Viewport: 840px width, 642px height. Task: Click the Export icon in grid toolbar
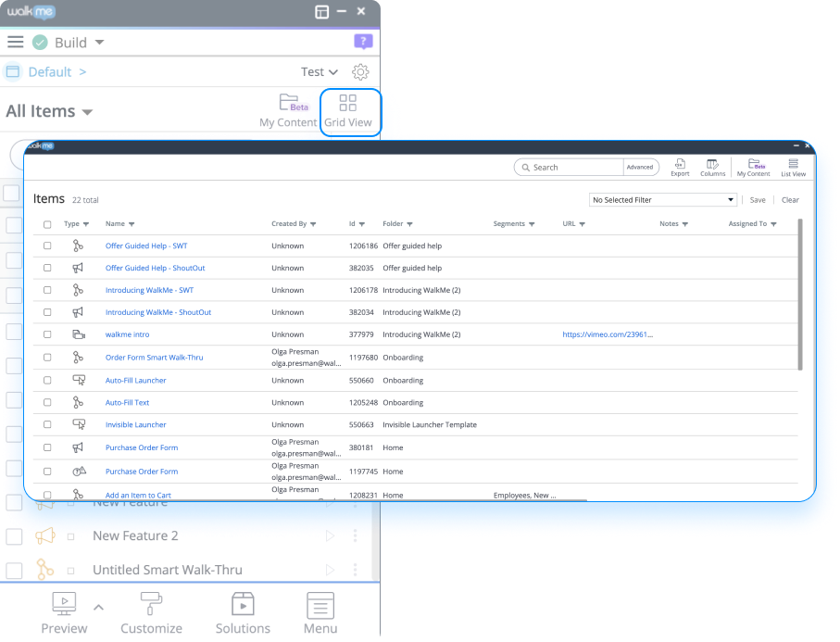click(x=680, y=167)
